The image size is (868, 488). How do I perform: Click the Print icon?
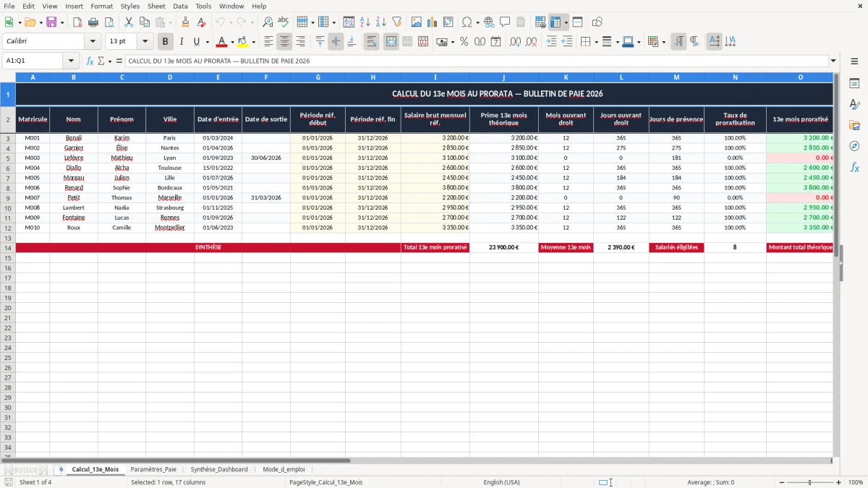[x=93, y=22]
